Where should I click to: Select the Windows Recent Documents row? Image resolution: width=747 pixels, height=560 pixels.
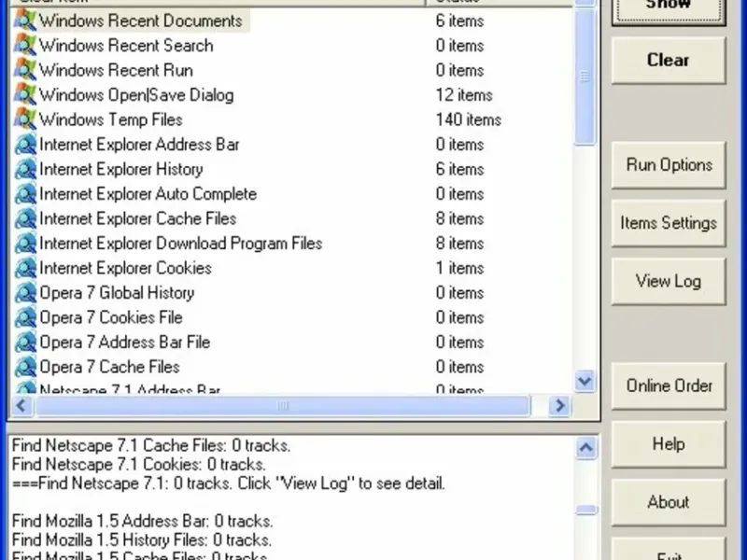[291, 21]
